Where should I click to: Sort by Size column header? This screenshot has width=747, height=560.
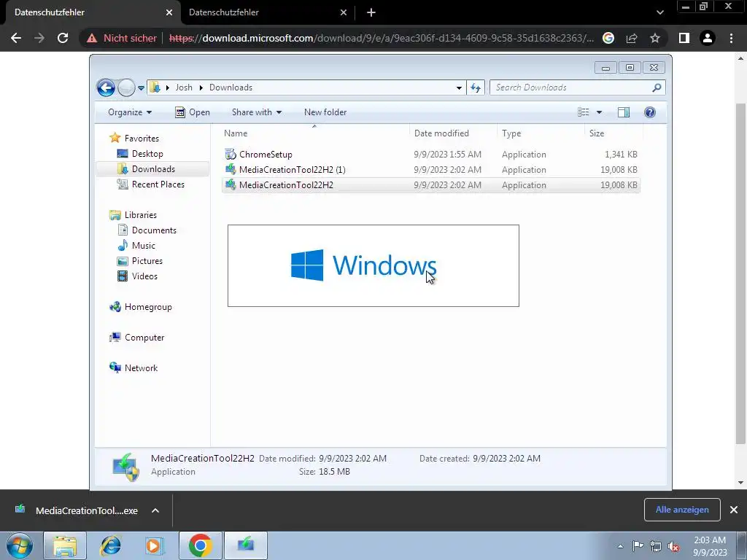click(613, 133)
